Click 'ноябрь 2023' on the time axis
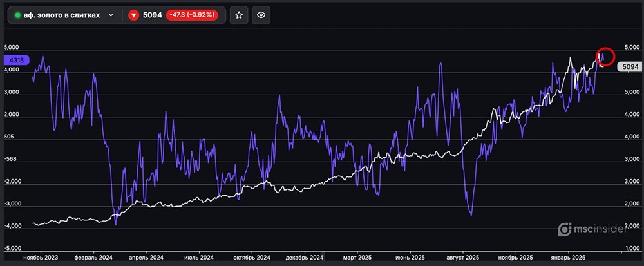The width and height of the screenshot is (644, 266). 40,257
